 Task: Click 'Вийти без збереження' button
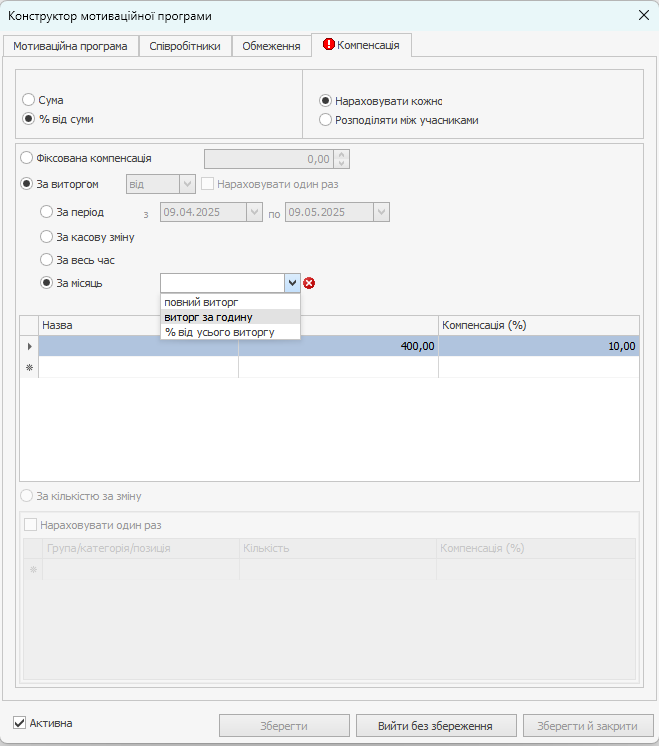click(x=435, y=725)
